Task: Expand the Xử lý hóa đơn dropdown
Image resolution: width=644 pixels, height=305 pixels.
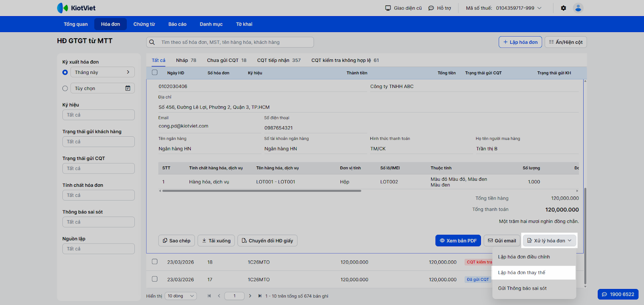Action: (549, 241)
